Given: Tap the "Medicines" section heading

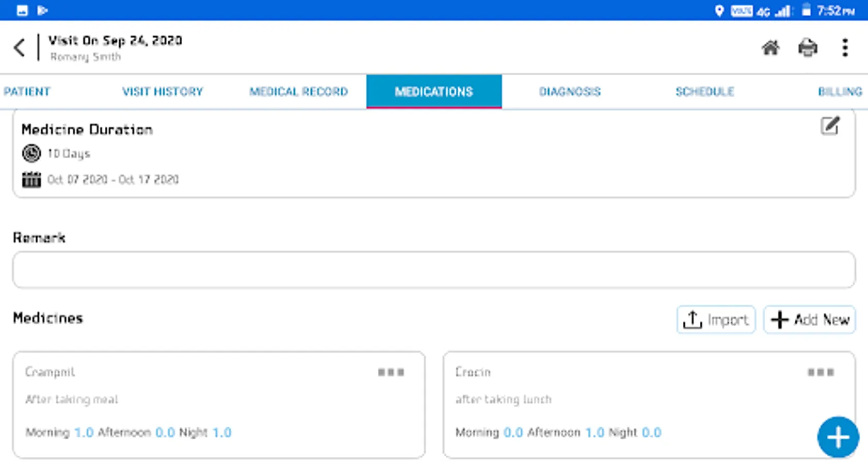Looking at the screenshot, I should tap(48, 318).
